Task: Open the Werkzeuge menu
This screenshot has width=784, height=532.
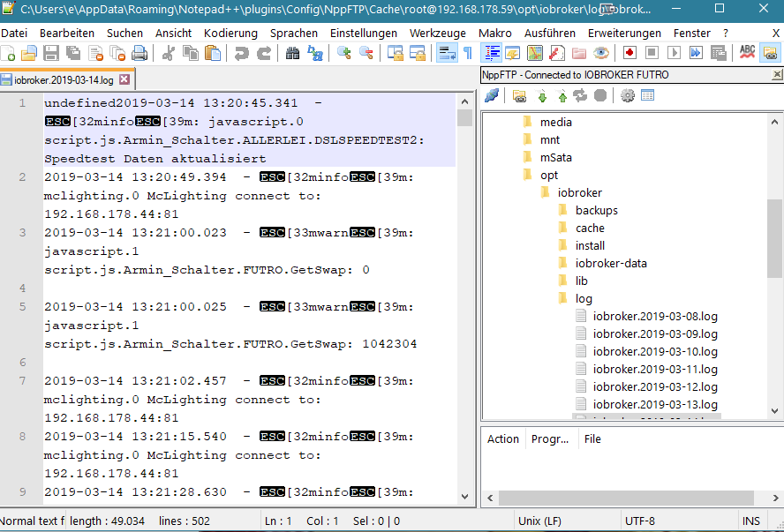Action: point(437,33)
